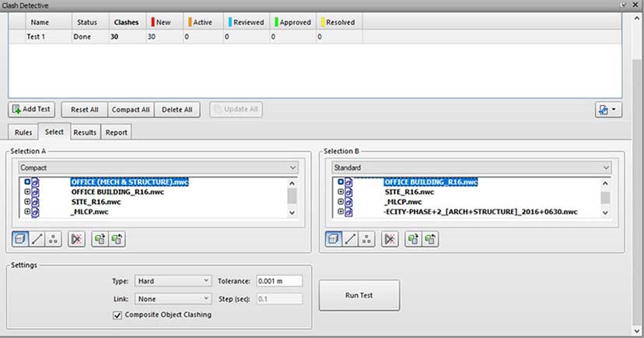
Task: Sort by the Status column header
Action: click(x=90, y=23)
